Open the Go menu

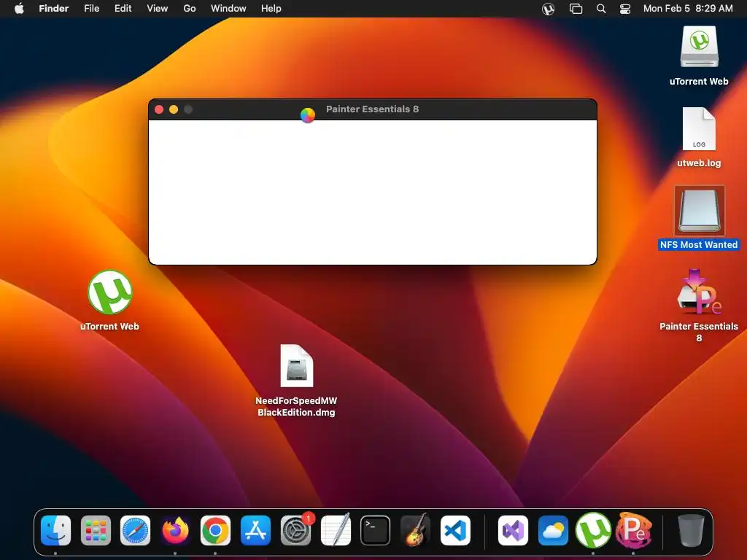tap(190, 9)
